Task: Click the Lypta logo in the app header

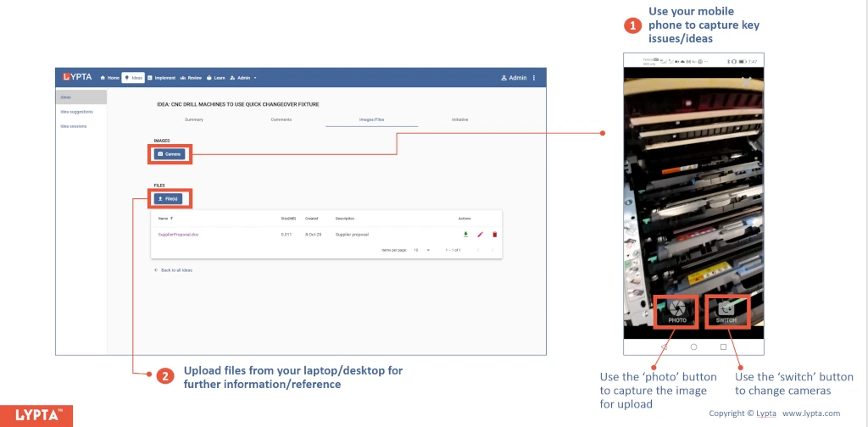Action: (x=77, y=77)
